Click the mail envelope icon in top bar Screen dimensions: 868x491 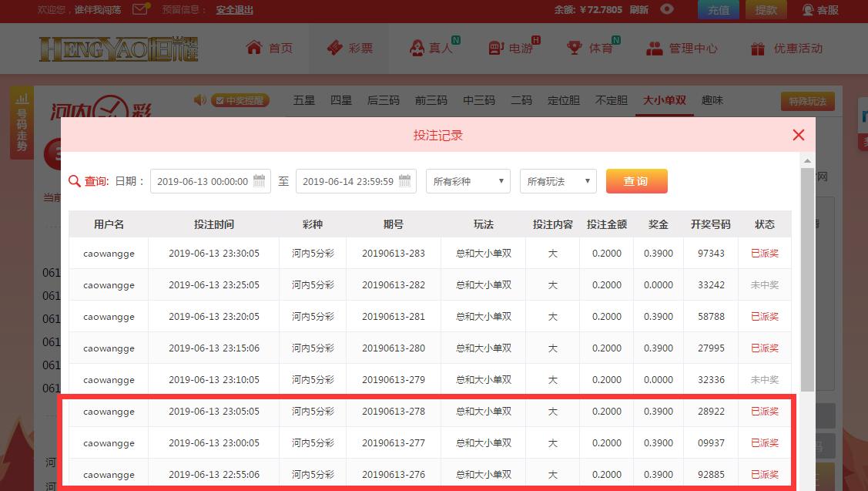(141, 9)
